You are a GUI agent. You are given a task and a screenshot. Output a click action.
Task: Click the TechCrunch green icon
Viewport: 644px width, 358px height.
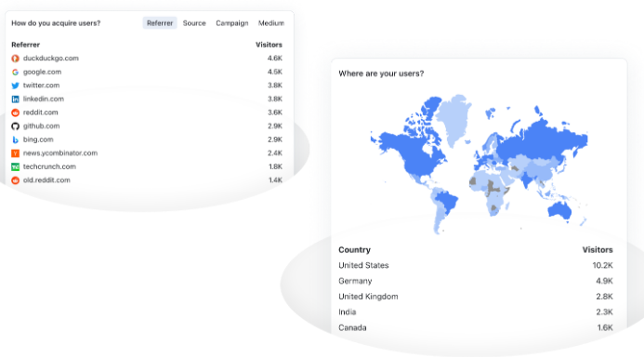pyautogui.click(x=15, y=166)
